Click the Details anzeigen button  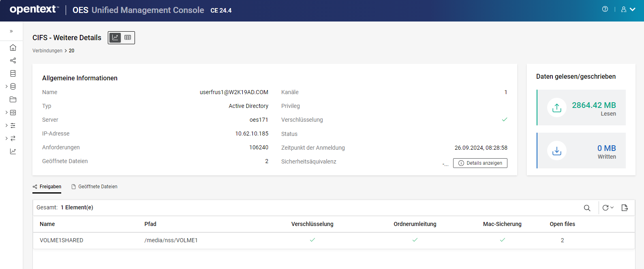(480, 163)
